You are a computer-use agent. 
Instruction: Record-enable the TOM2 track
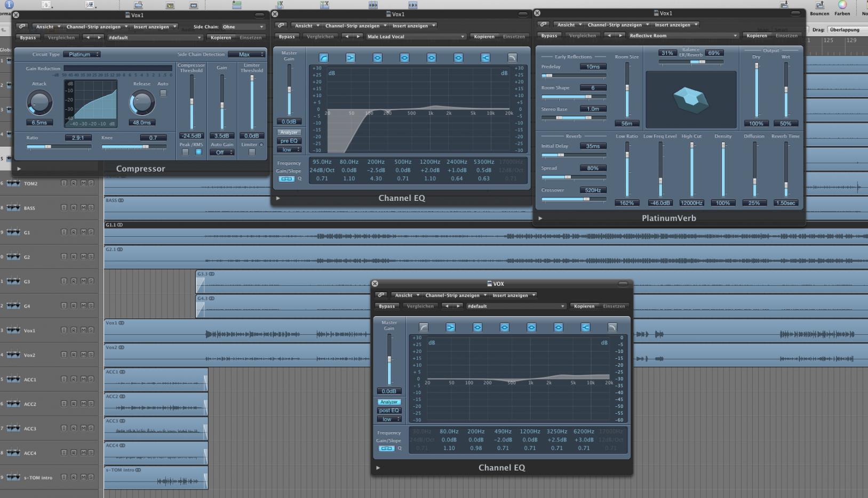click(74, 183)
